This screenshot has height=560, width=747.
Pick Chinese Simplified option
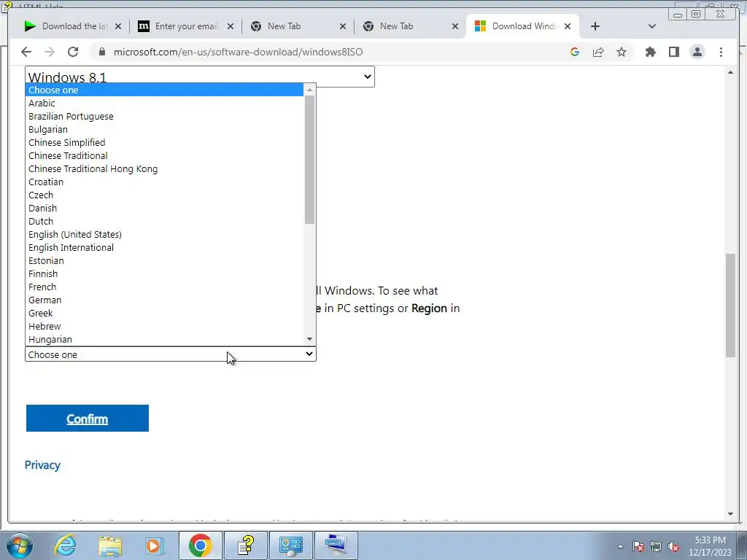pos(164,142)
